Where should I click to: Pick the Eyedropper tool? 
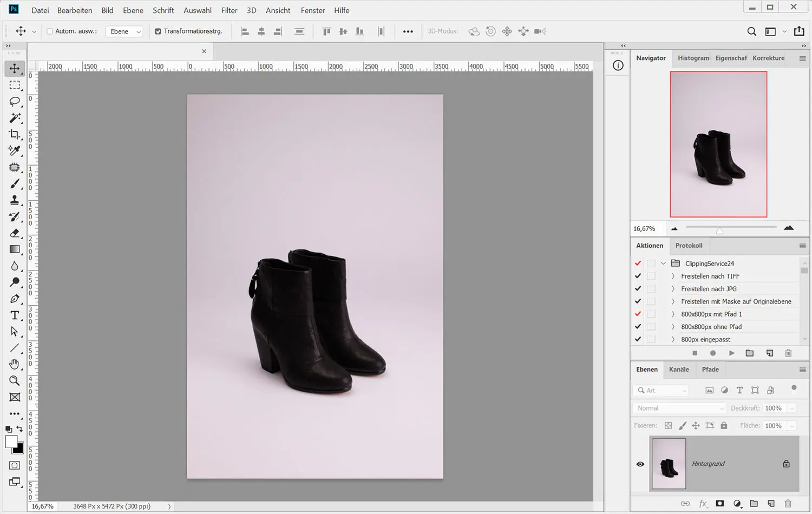click(15, 151)
